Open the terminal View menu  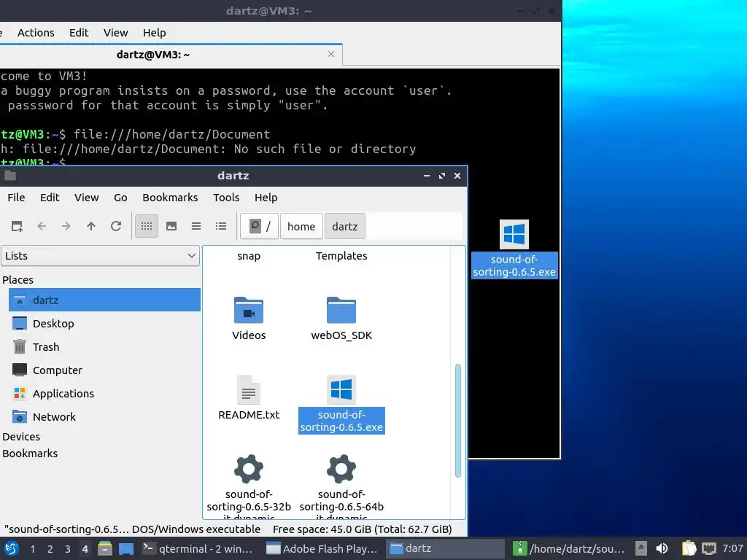(x=116, y=33)
